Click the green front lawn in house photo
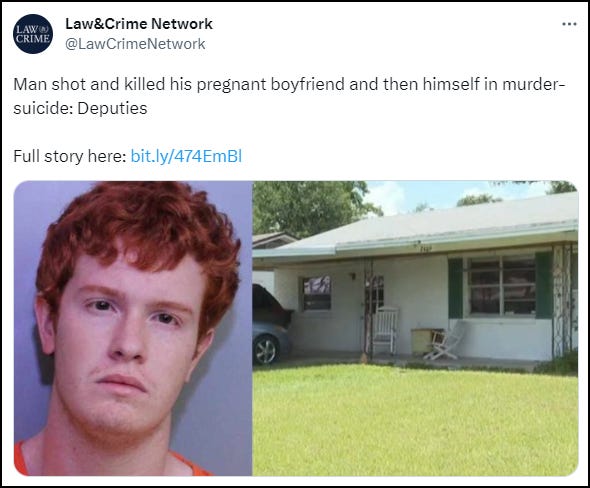The width and height of the screenshot is (590, 488). (x=415, y=420)
